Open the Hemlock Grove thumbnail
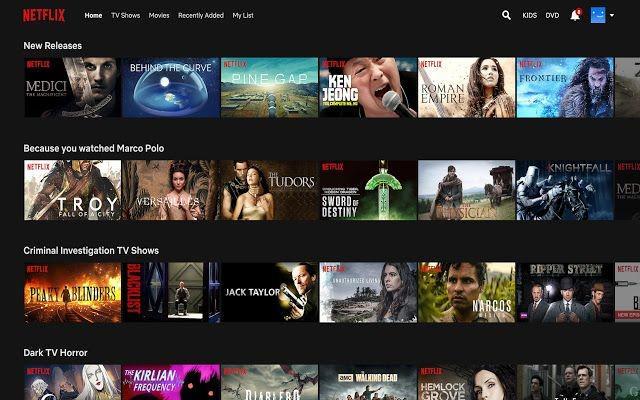The height and width of the screenshot is (400, 640). (467, 382)
